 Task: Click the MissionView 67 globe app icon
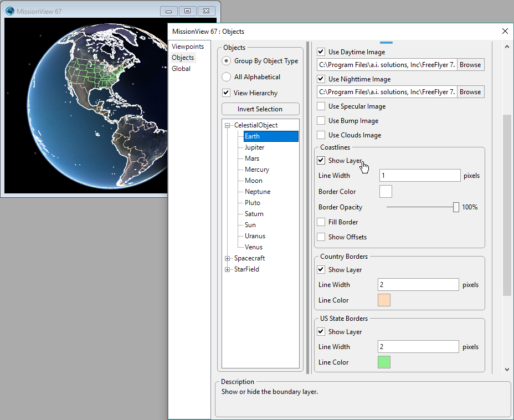click(x=10, y=11)
